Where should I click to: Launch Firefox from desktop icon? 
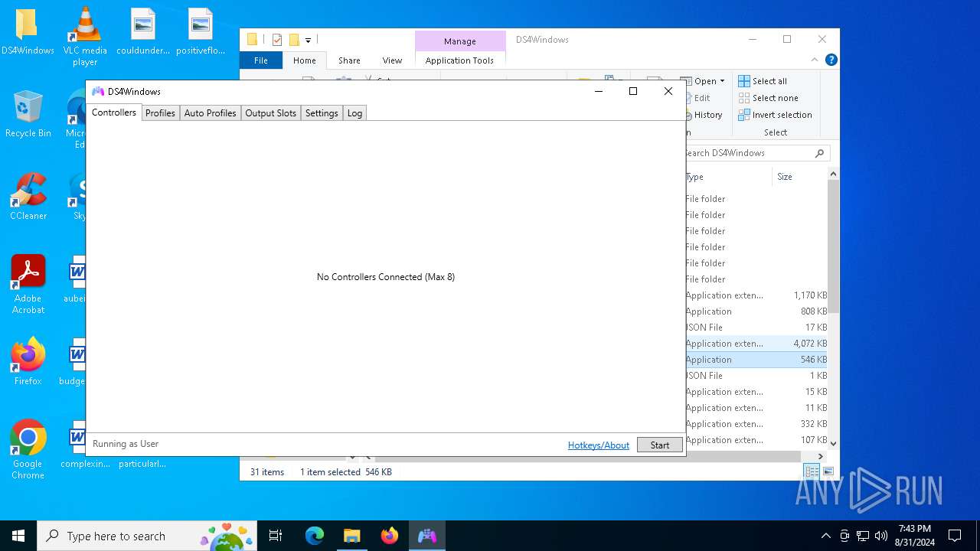[x=28, y=360]
